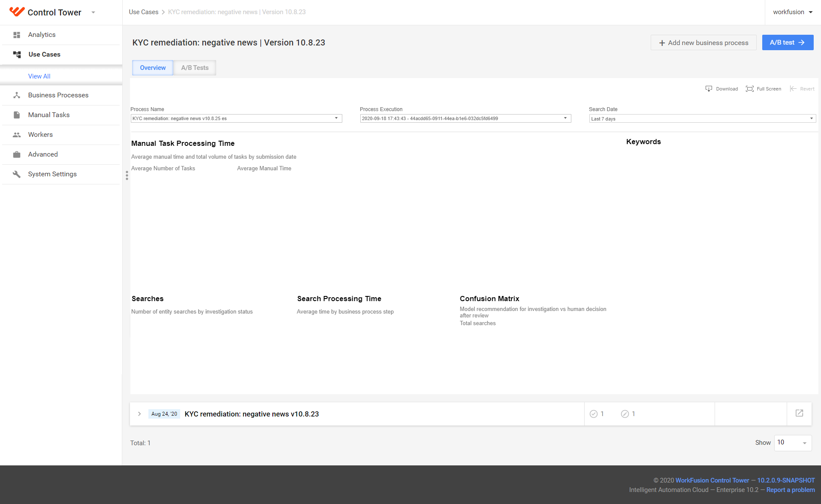This screenshot has width=821, height=504.
Task: Click the Advanced briefcase icon
Action: (x=17, y=154)
